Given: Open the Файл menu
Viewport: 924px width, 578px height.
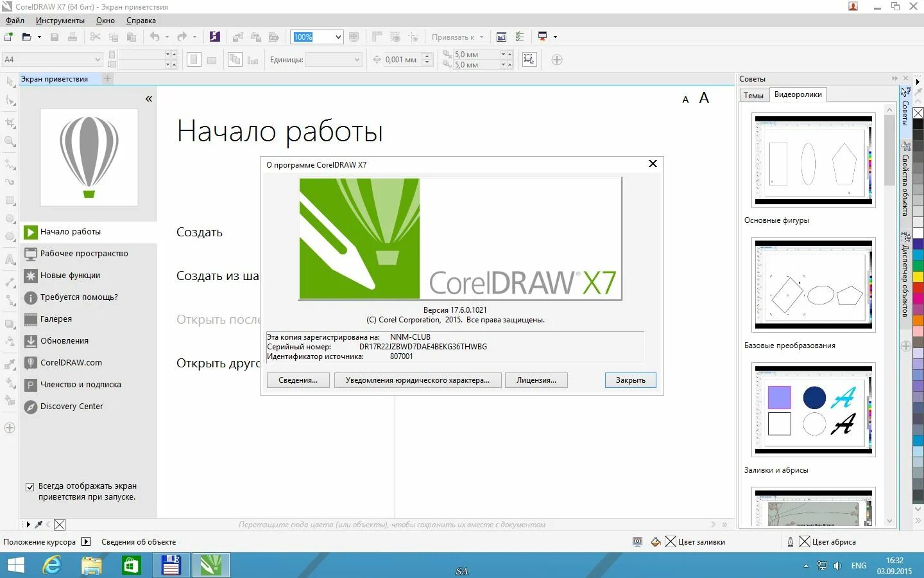Looking at the screenshot, I should click(15, 21).
